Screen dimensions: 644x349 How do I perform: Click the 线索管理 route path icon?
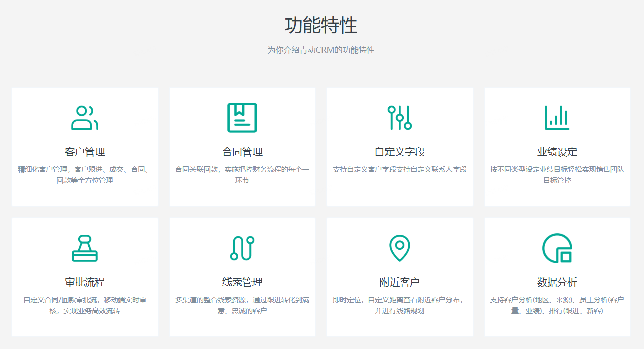point(242,248)
